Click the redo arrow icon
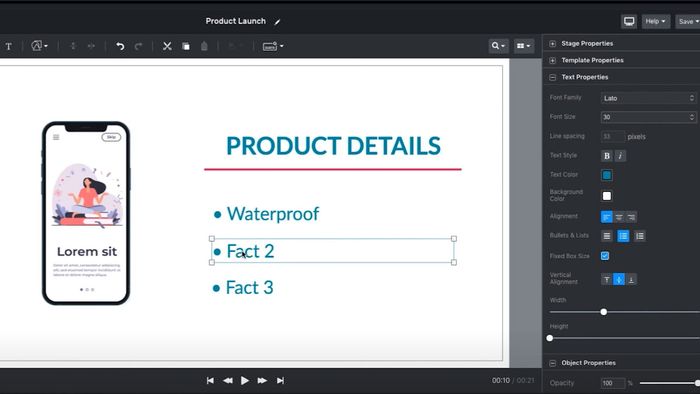 click(138, 46)
